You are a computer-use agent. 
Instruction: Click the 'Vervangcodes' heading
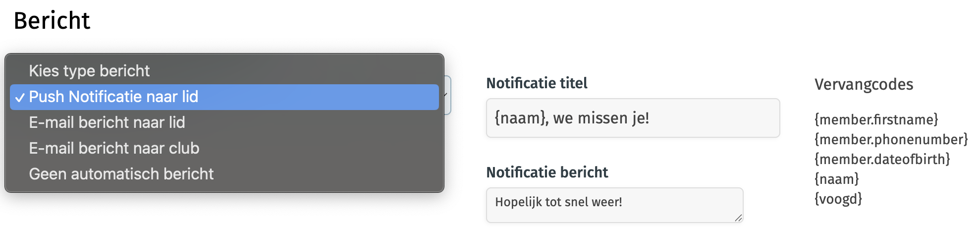tap(864, 84)
